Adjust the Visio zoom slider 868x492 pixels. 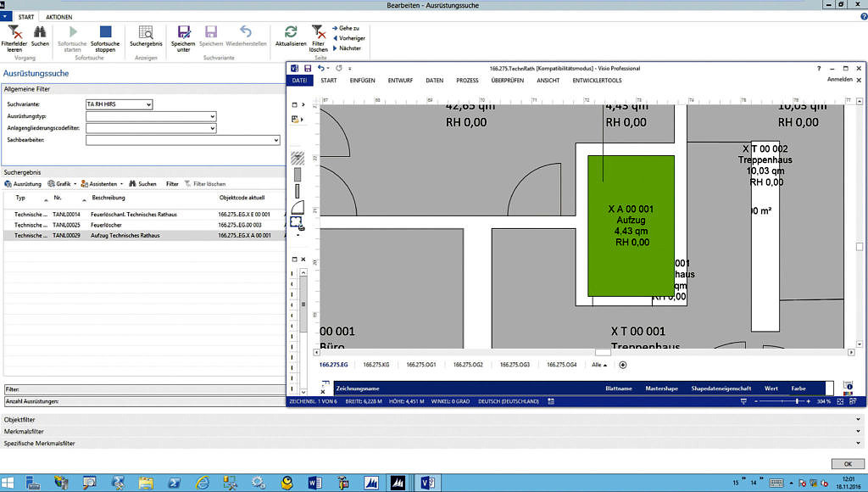click(797, 401)
